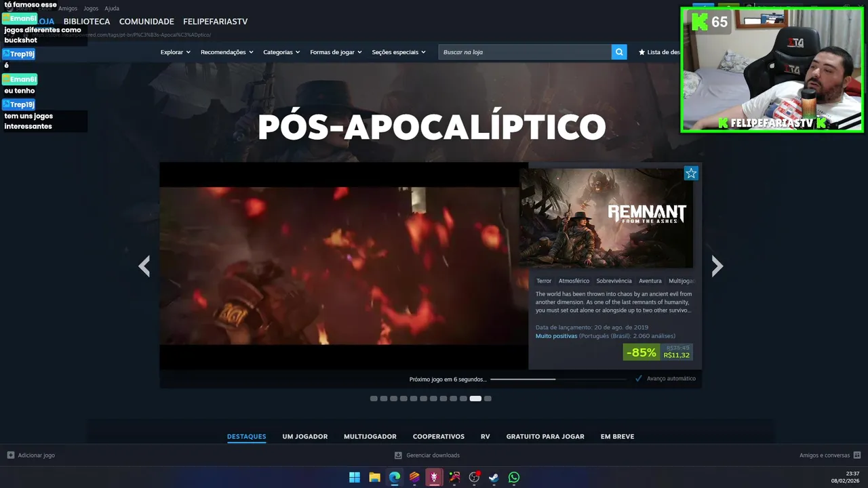
Task: Open the OBS Studio taskbar icon
Action: coord(474,477)
